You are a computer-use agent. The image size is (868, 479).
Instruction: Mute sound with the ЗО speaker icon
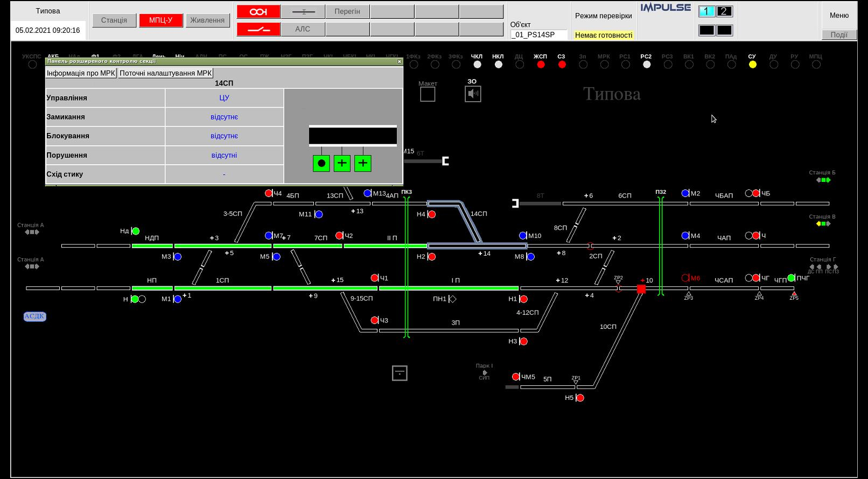473,94
